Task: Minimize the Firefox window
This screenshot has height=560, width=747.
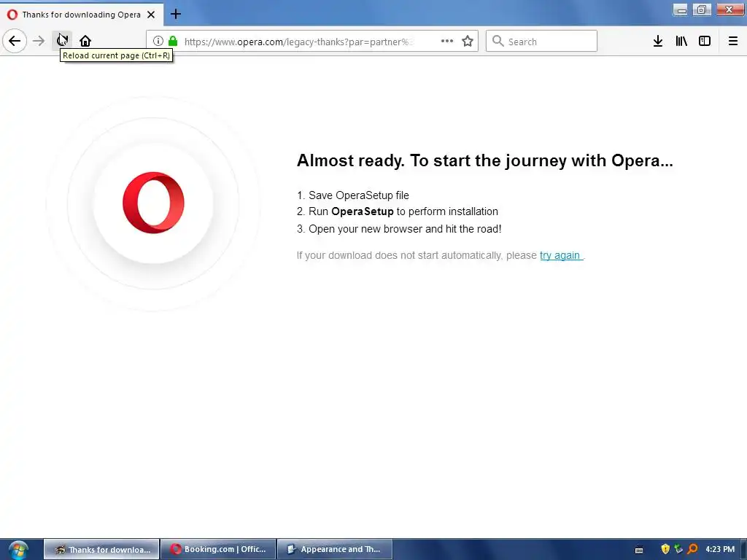Action: [681, 10]
